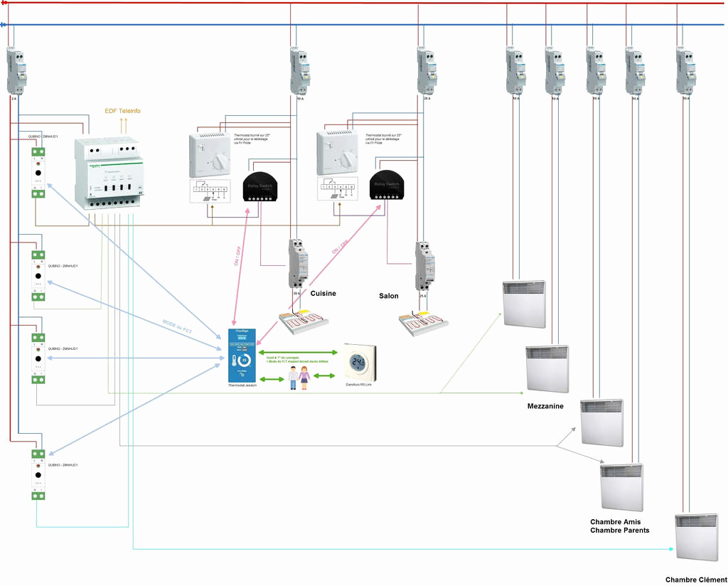Click the Salon contactor labelled 25 A
This screenshot has height=586, width=728.
[425, 266]
